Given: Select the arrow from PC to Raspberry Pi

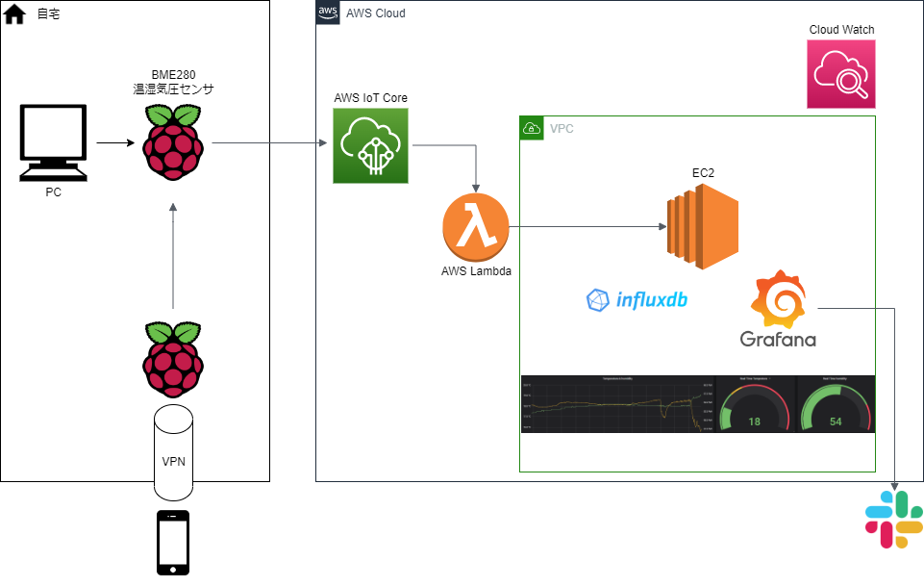Looking at the screenshot, I should click(x=115, y=142).
